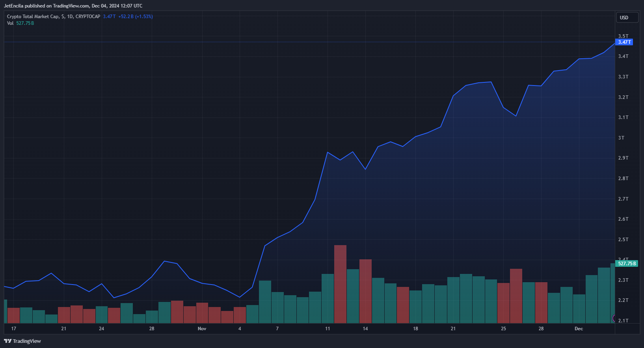Click the 2.5T level on price axis
644x348 pixels.
point(623,240)
